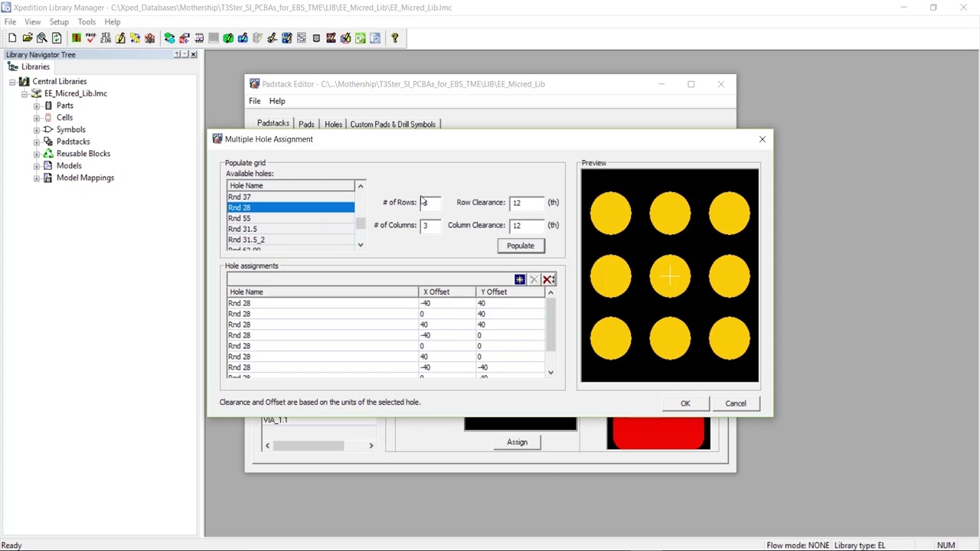
Task: Click the red-green partition blocks toolbar icon
Action: point(77,38)
